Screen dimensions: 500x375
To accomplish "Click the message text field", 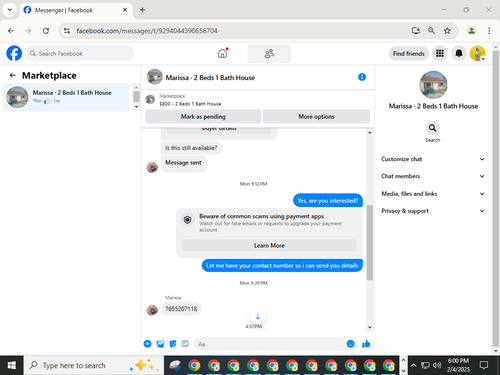I will (270, 344).
